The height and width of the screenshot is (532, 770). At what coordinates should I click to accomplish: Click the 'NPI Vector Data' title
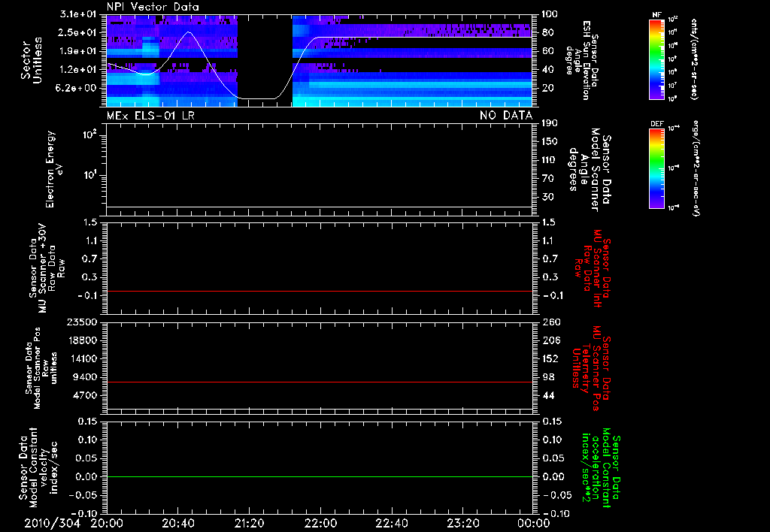pos(153,7)
